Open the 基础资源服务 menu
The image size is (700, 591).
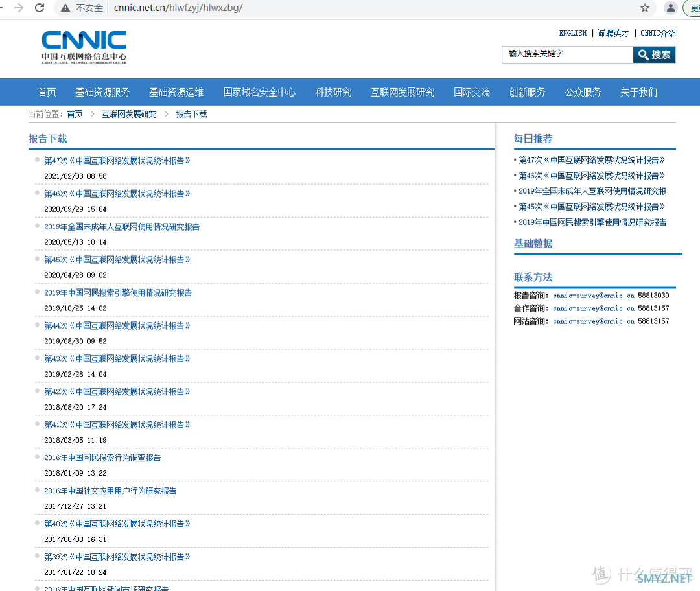click(102, 92)
